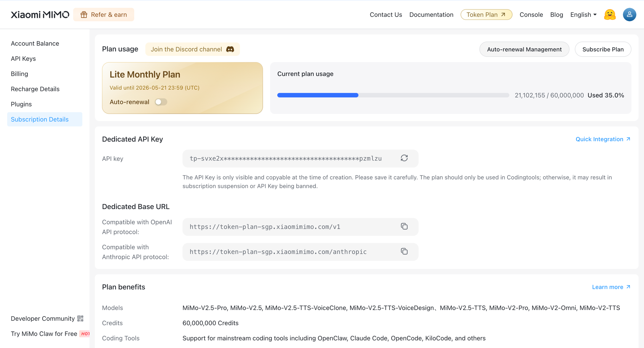Click the masked API key field
The image size is (644, 348).
(x=300, y=159)
